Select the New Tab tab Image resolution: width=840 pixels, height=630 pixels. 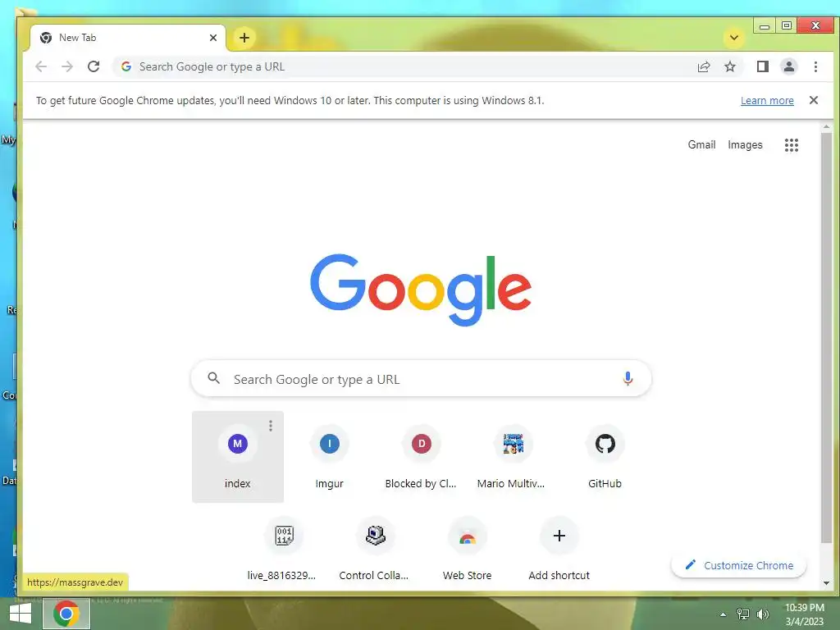[128, 38]
